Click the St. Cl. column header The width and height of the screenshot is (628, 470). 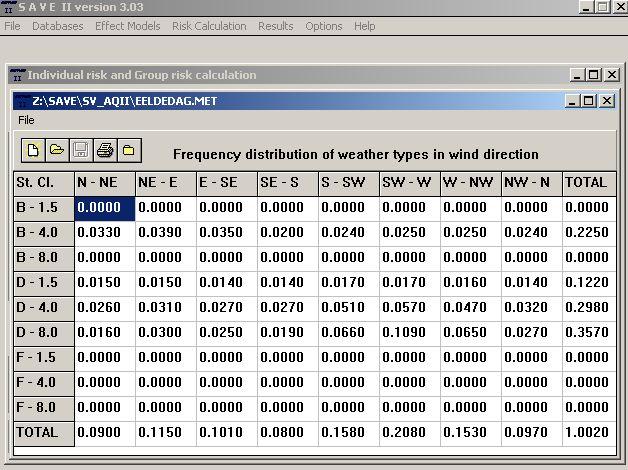tap(44, 183)
